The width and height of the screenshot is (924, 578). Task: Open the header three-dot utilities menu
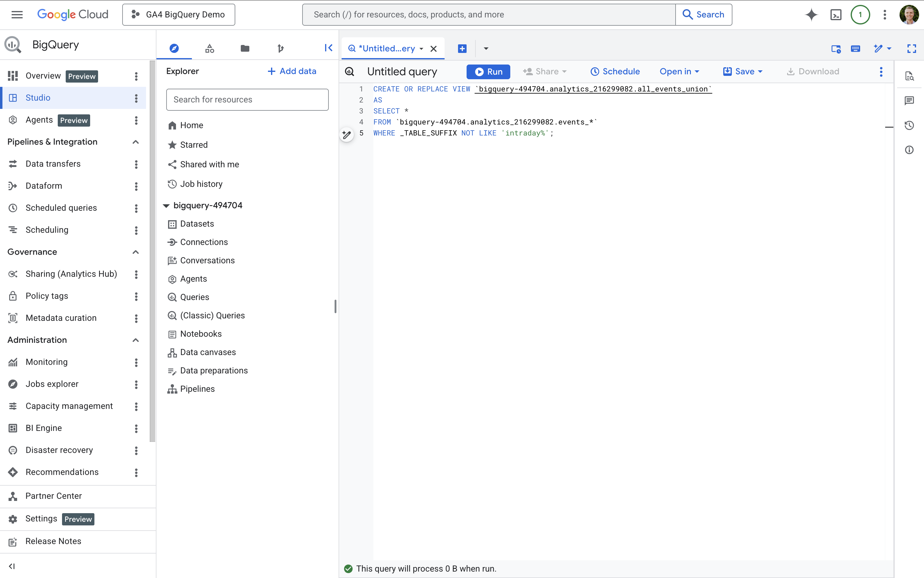click(x=885, y=15)
